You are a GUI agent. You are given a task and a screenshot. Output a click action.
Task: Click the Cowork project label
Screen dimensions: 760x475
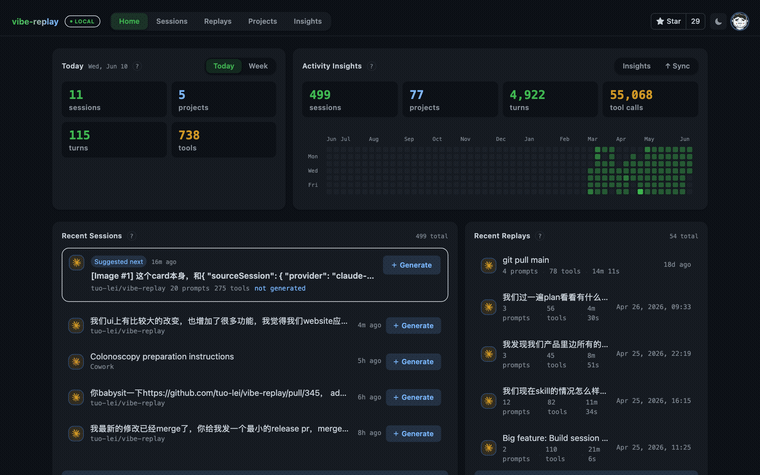tap(102, 367)
